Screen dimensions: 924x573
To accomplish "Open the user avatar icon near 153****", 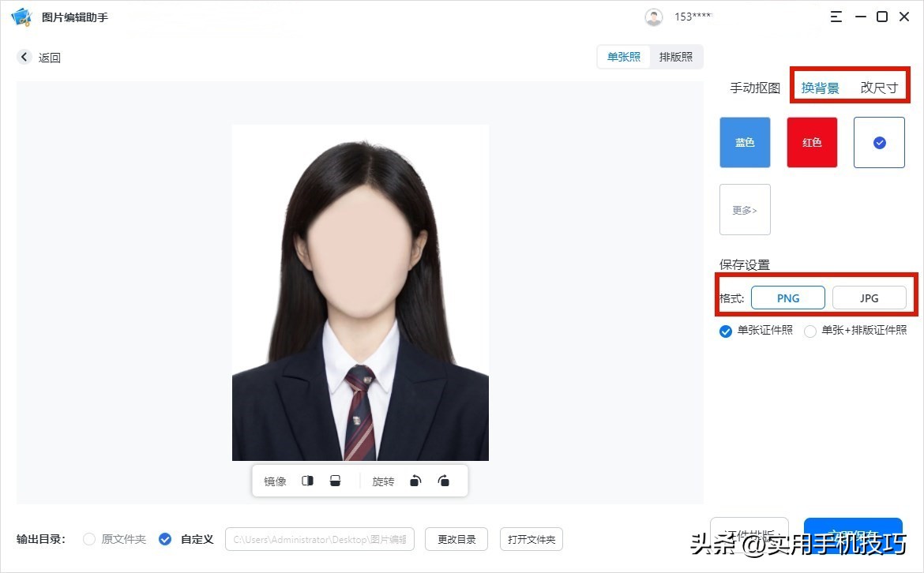I will click(654, 16).
